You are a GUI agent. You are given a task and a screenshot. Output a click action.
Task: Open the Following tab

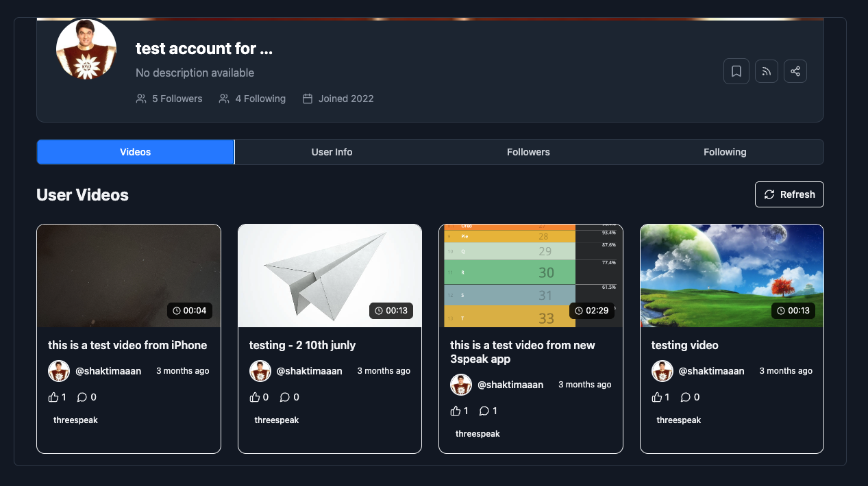tap(724, 152)
